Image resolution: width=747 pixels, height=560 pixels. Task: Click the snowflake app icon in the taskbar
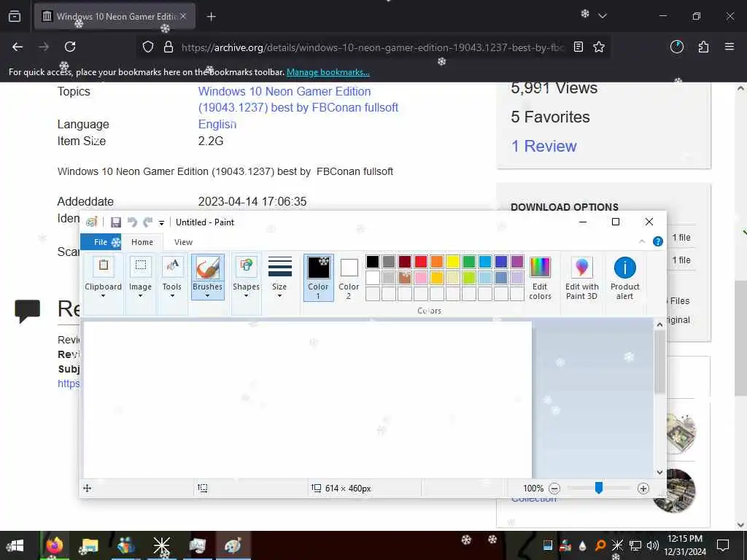[x=161, y=545]
